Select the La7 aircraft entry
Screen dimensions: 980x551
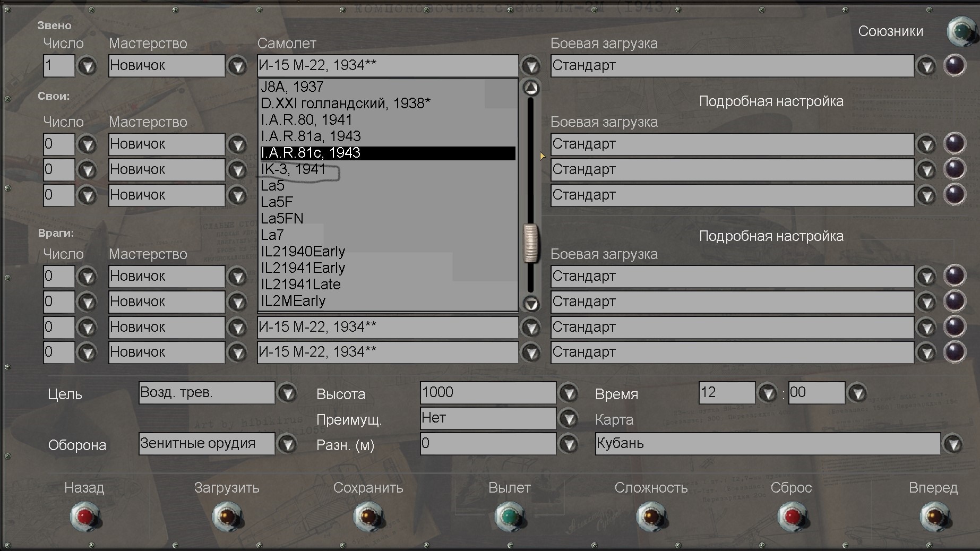[388, 235]
